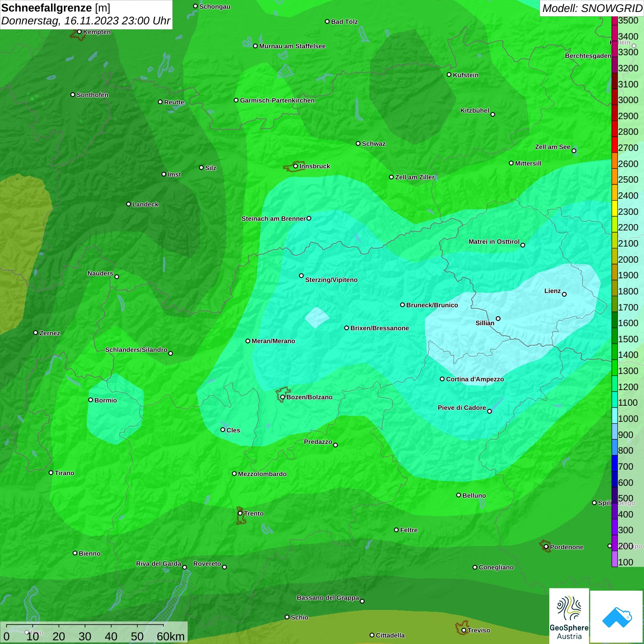644x644 pixels.
Task: Click the Cittadella label
Action: coord(390,635)
